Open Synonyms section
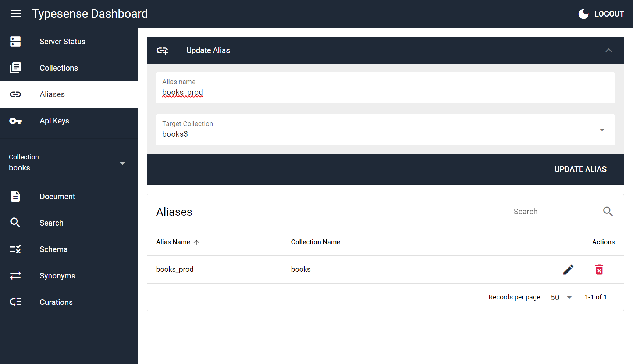This screenshot has height=364, width=633. click(x=69, y=276)
